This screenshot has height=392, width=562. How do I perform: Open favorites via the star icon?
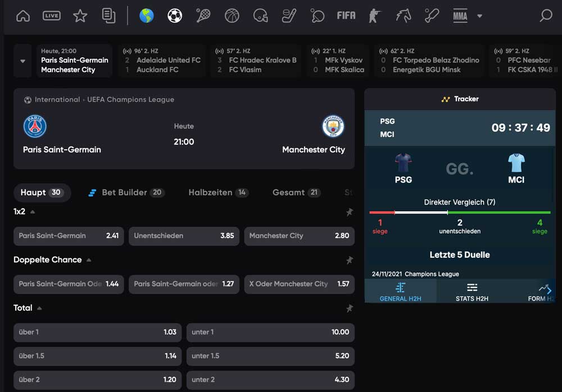coord(80,16)
